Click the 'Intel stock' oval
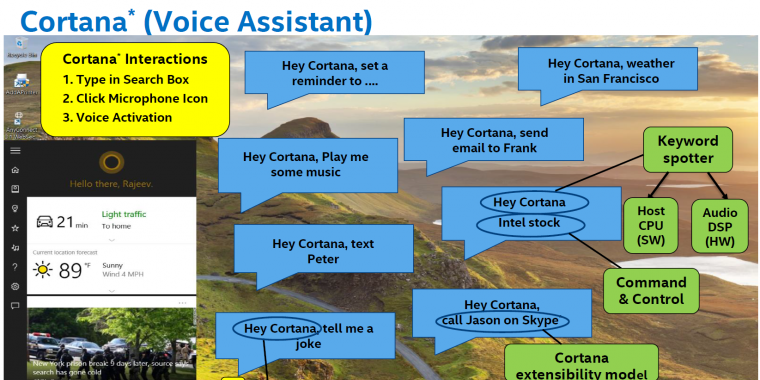760x380 pixels. pos(531,224)
